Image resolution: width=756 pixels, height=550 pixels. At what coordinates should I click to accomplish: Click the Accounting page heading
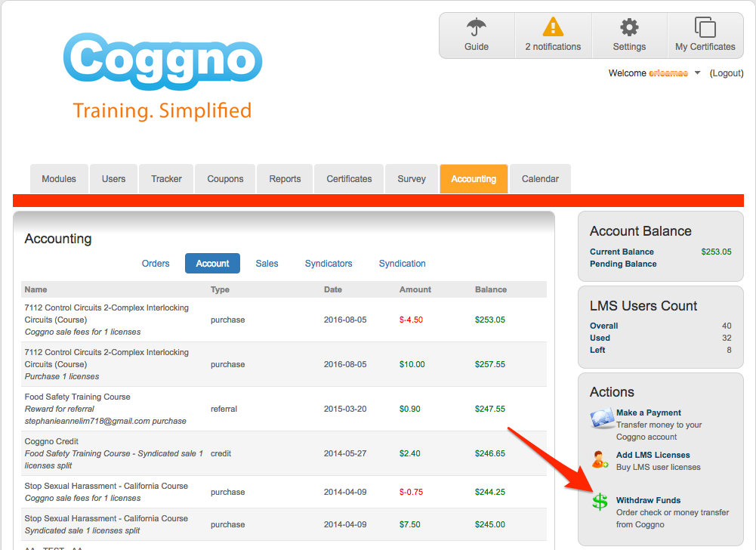coord(58,239)
